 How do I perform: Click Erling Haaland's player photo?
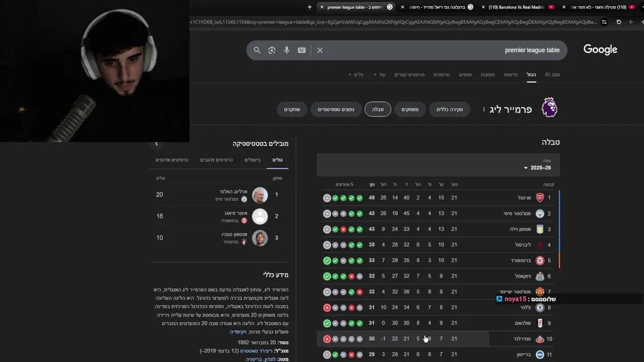pyautogui.click(x=260, y=195)
